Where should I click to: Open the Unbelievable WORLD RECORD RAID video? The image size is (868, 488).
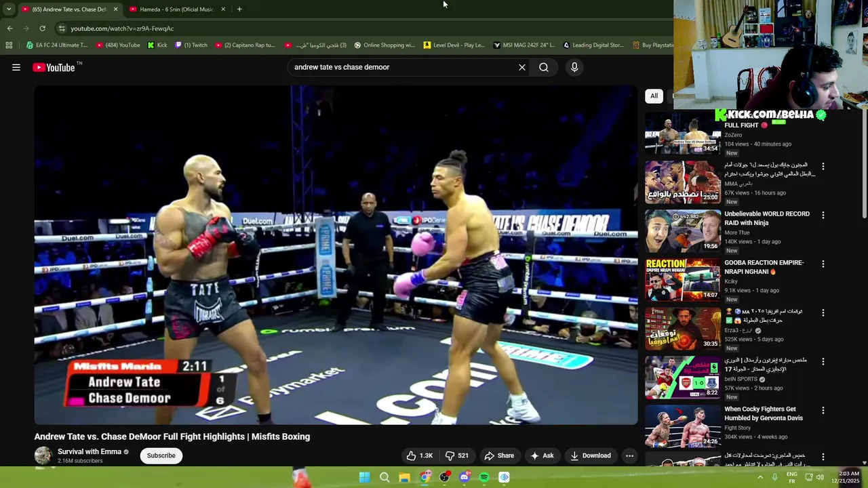click(x=767, y=218)
